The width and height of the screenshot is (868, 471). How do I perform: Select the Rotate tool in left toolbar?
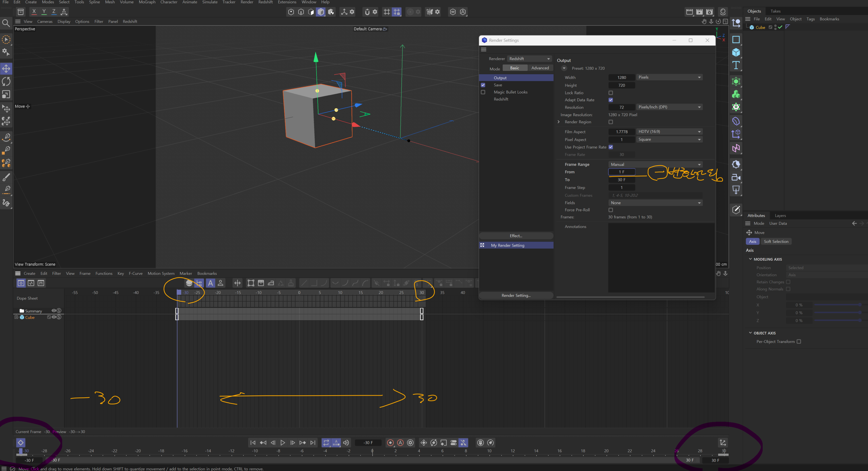click(x=6, y=82)
